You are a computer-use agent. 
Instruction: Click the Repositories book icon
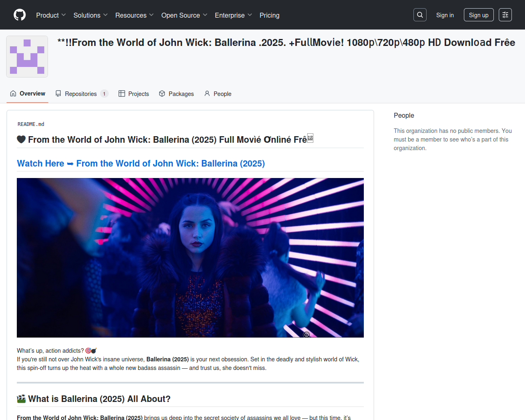(59, 94)
